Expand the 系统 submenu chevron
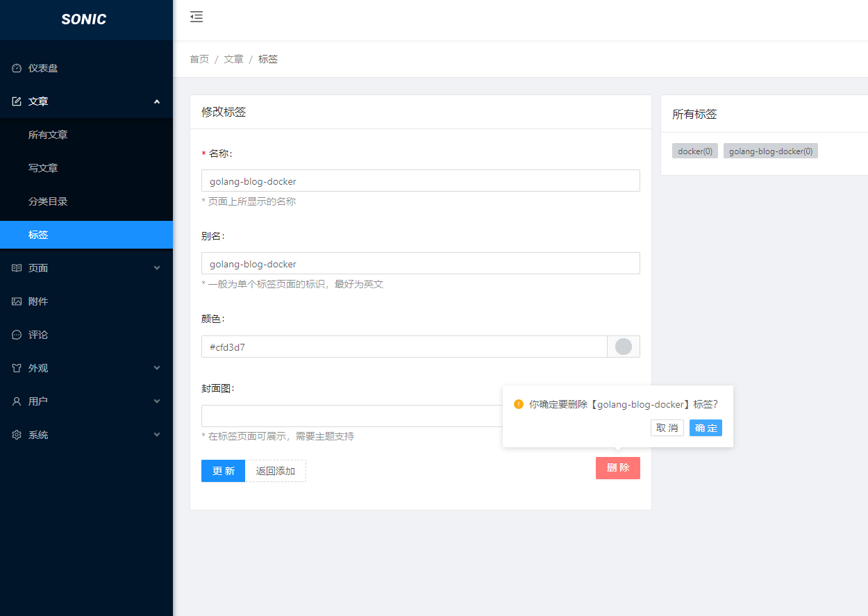This screenshot has width=868, height=616. click(x=157, y=435)
